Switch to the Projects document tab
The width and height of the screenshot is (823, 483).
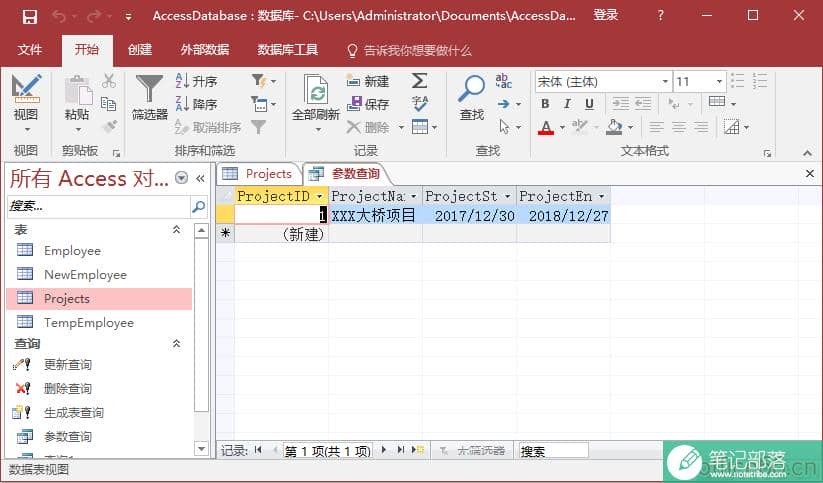(x=258, y=174)
